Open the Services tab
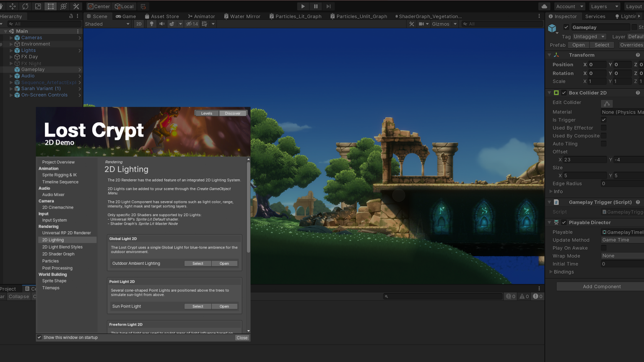 coord(595,16)
